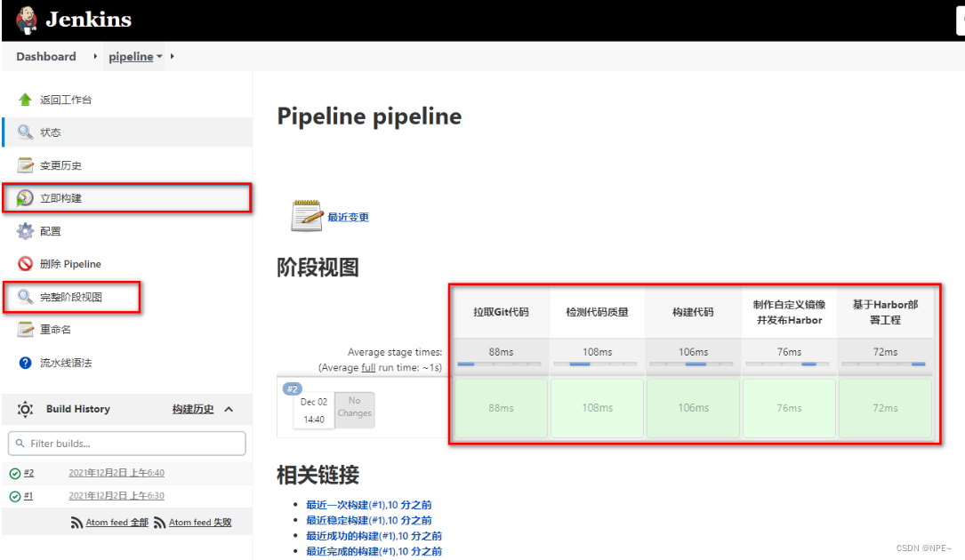Open the 最近变更 link
Viewport: 965px width, 560px height.
point(349,217)
